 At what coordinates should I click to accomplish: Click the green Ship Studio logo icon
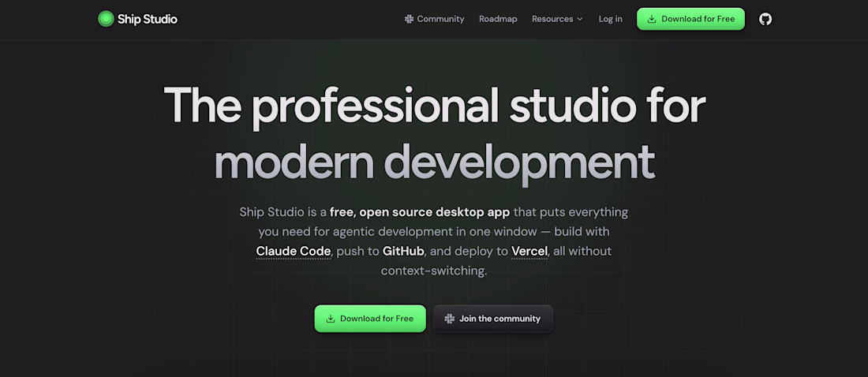tap(106, 19)
